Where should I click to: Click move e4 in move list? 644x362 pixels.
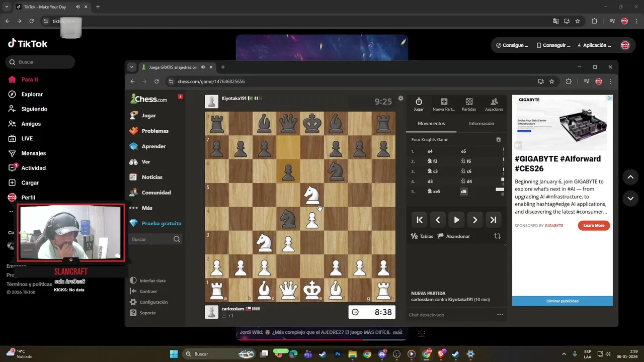[430, 151]
